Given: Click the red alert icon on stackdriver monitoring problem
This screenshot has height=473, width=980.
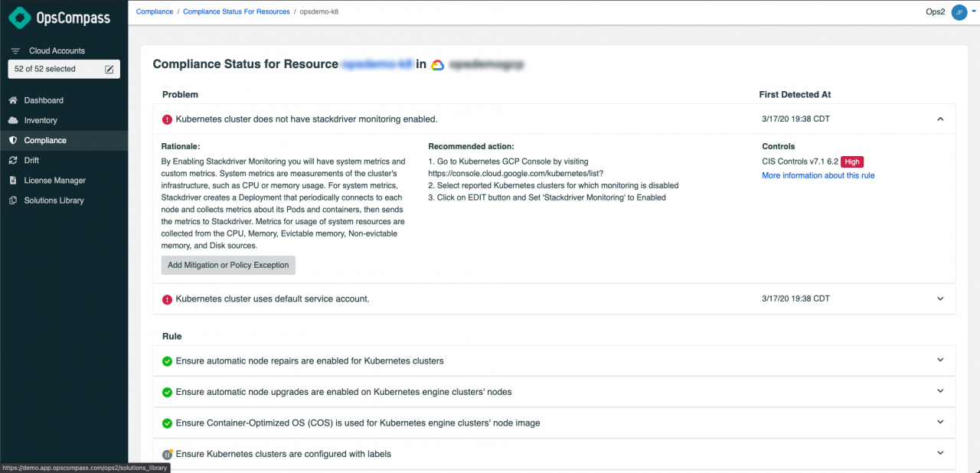Looking at the screenshot, I should point(167,119).
